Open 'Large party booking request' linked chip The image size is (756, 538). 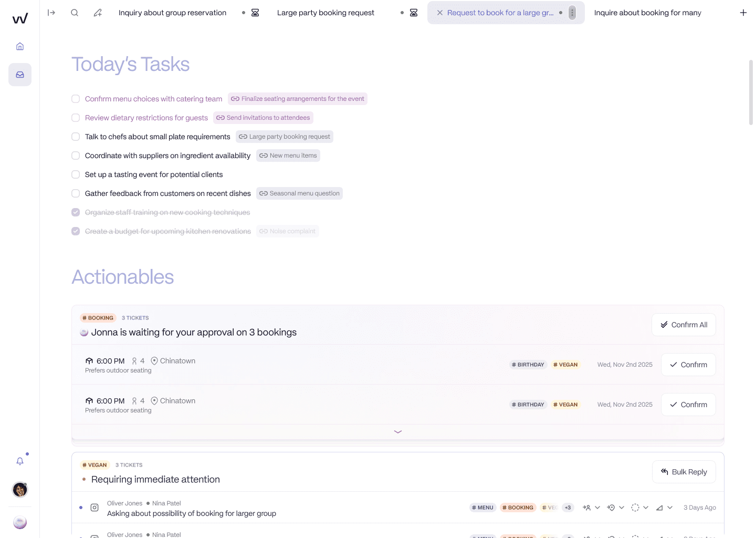285,137
